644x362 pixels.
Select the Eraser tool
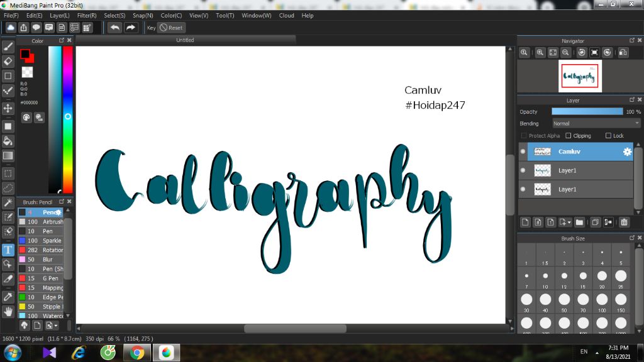tap(8, 62)
